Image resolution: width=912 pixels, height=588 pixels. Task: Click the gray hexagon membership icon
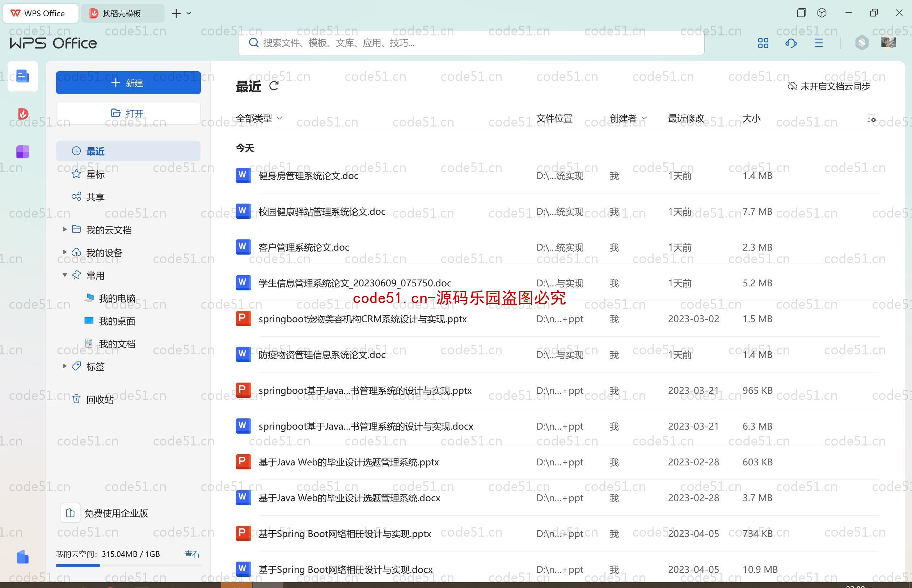click(x=862, y=43)
